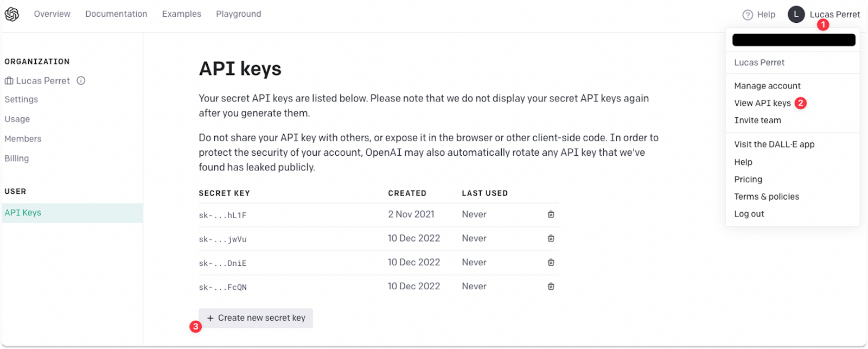Image resolution: width=868 pixels, height=349 pixels.
Task: Go to Billing in the sidebar
Action: pos(17,158)
